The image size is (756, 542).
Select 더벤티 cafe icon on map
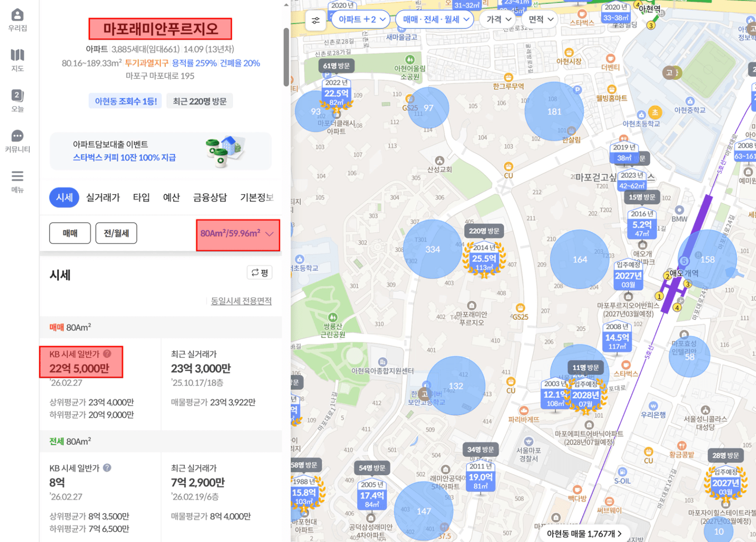click(x=611, y=58)
